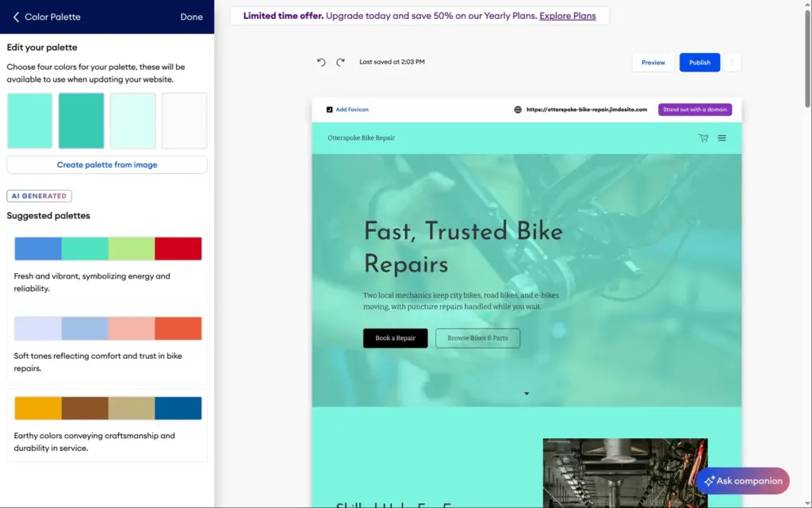The width and height of the screenshot is (812, 508).
Task: Open the Ask companion chat
Action: tap(742, 481)
